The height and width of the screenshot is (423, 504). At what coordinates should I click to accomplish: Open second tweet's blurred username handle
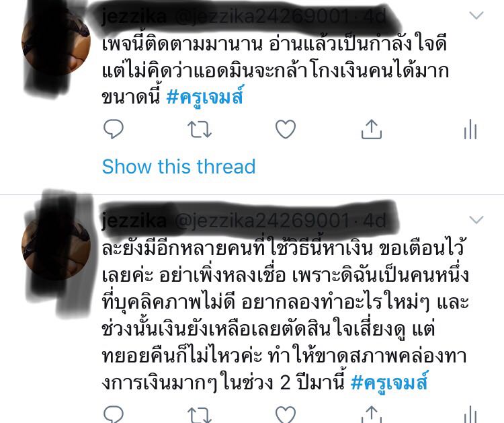pos(244,221)
